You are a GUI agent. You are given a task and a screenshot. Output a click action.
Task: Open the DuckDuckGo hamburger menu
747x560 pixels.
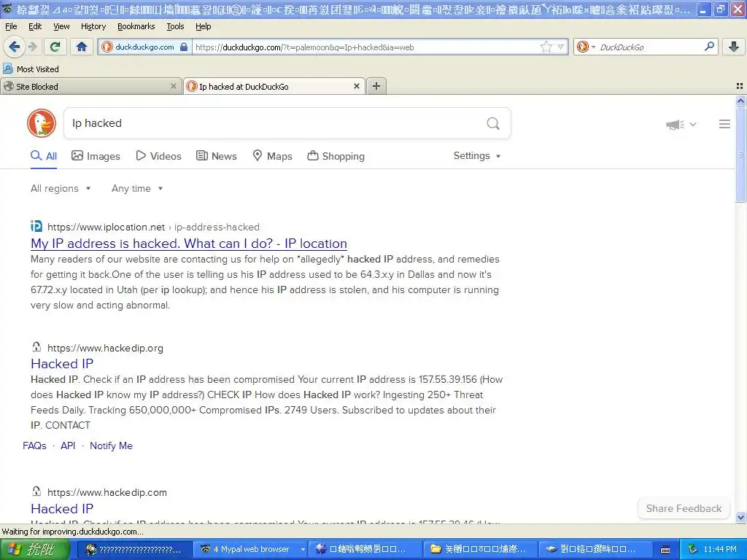pyautogui.click(x=724, y=124)
